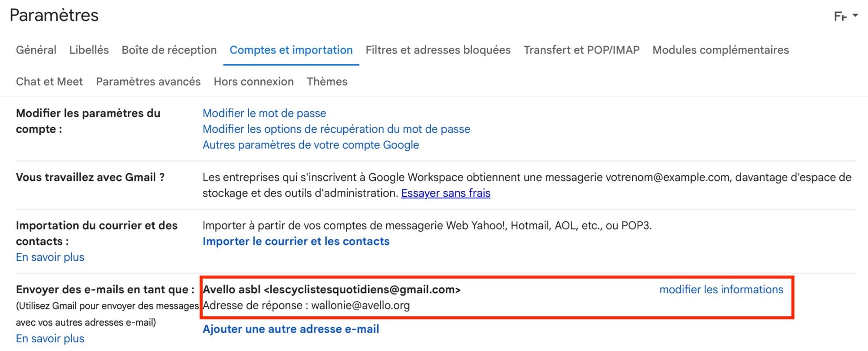
Task: Click modifier les informations link
Action: (721, 289)
